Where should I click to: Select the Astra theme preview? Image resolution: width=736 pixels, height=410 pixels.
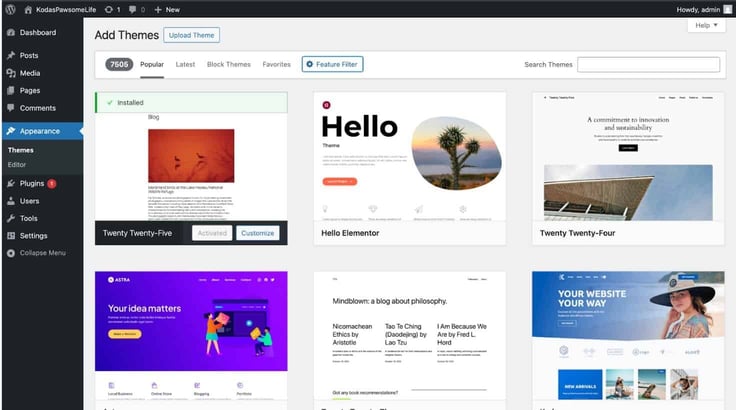[191, 335]
